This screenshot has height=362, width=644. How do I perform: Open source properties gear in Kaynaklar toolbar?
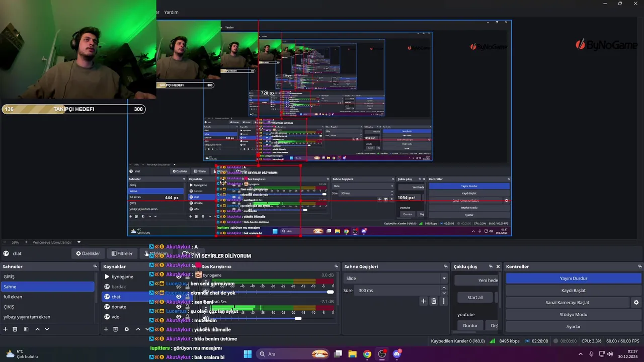(x=127, y=329)
